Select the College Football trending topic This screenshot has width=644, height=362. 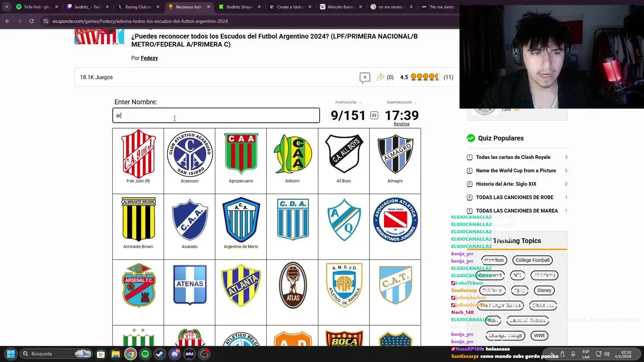pyautogui.click(x=532, y=260)
